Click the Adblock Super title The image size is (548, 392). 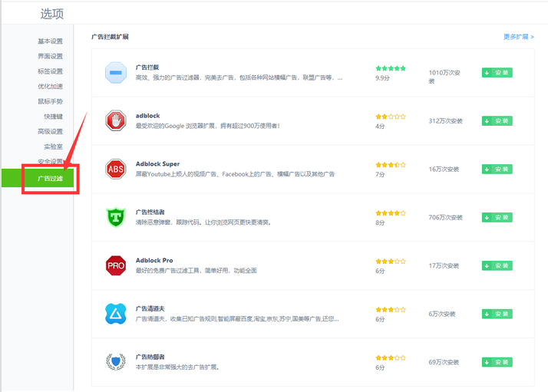(157, 164)
